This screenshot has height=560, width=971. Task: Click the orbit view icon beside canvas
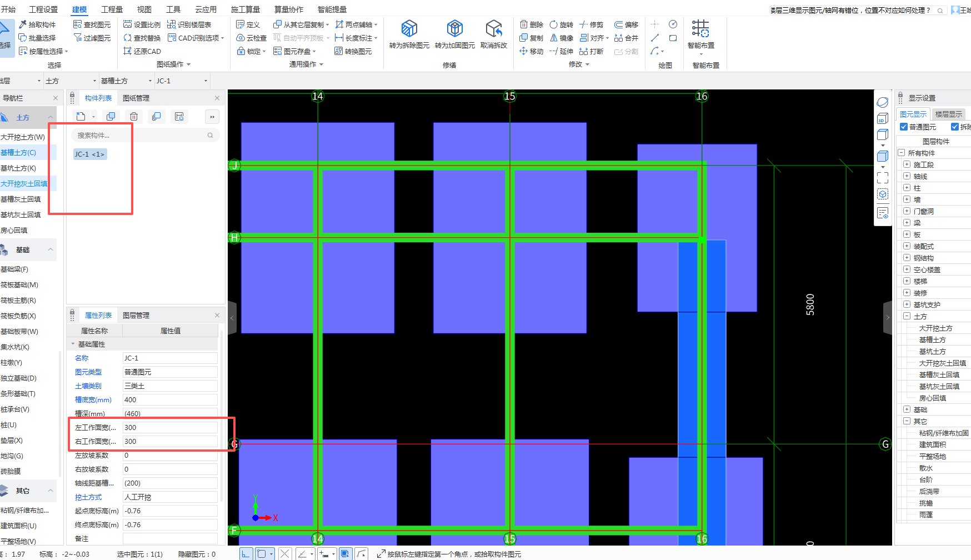pos(883,102)
